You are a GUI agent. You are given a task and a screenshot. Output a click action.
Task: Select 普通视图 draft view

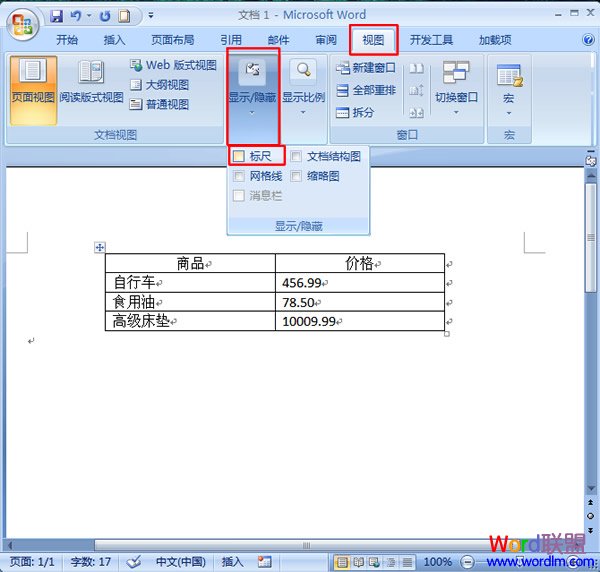coord(159,104)
